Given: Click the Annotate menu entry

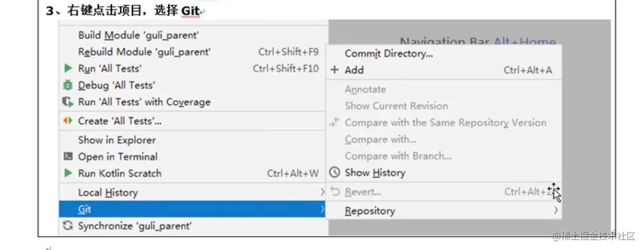Looking at the screenshot, I should coord(365,89).
